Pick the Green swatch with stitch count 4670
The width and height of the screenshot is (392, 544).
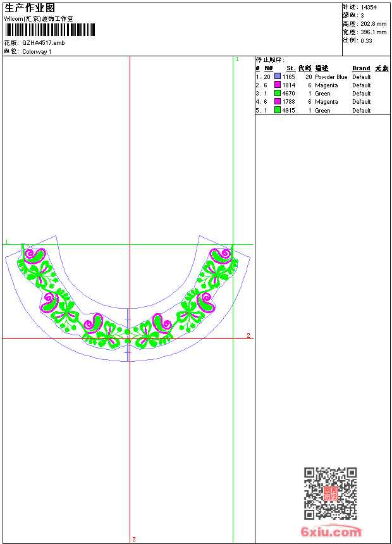278,93
